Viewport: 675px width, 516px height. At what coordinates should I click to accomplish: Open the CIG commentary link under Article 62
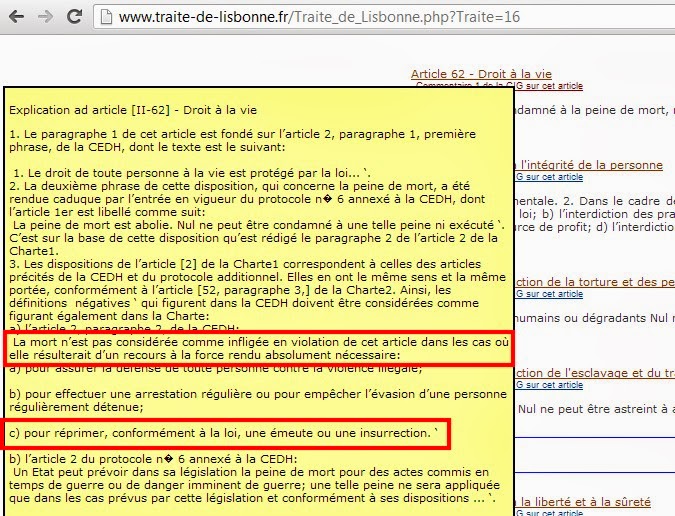[x=499, y=86]
